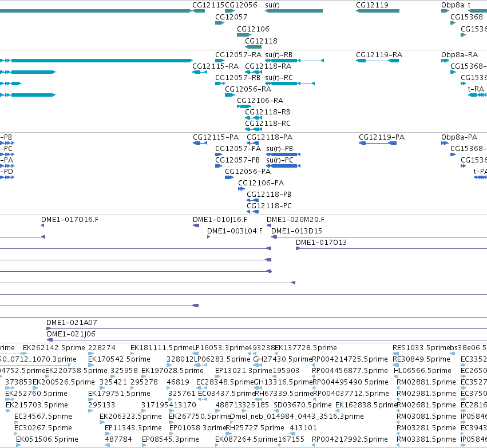Screen dimensions: 487x448
Task: Click EST EP13021.3prime label
Action: (x=244, y=371)
